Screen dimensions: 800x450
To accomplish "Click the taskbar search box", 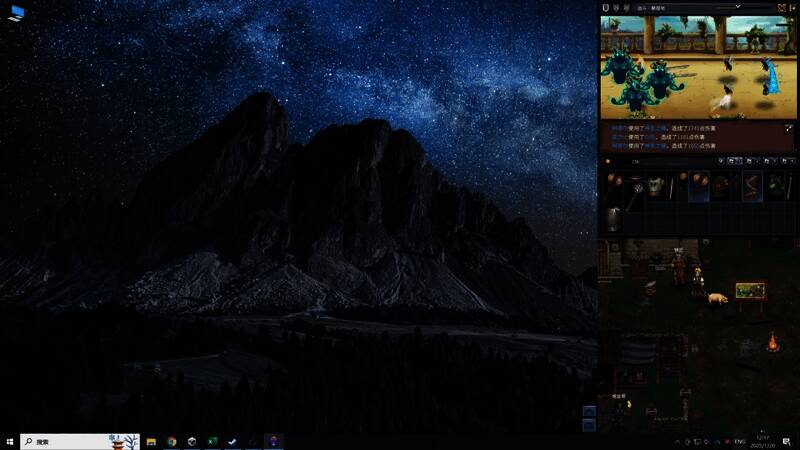I will coord(70,441).
